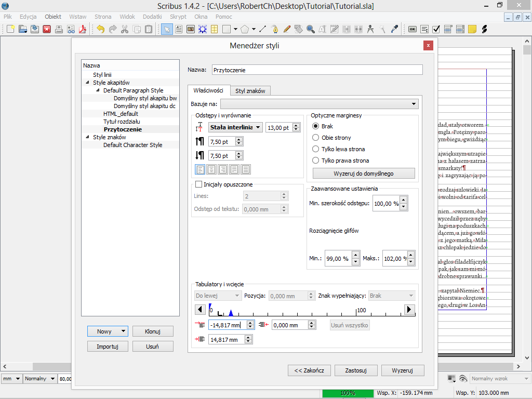This screenshot has width=532, height=399.
Task: Click the Klonuj button
Action: [152, 331]
